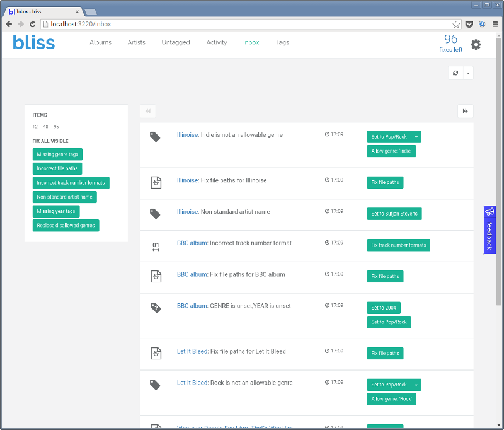Open the settings gear icon
Screen dimensions: 504x430
tap(476, 44)
